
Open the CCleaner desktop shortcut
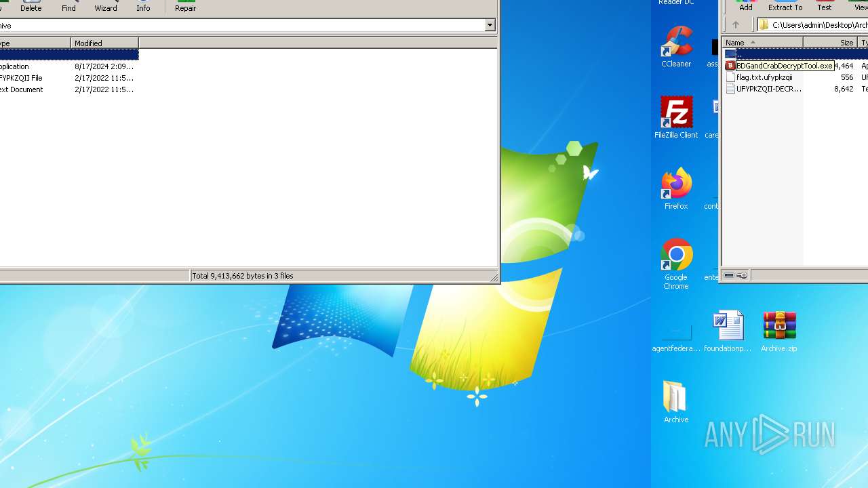676,47
